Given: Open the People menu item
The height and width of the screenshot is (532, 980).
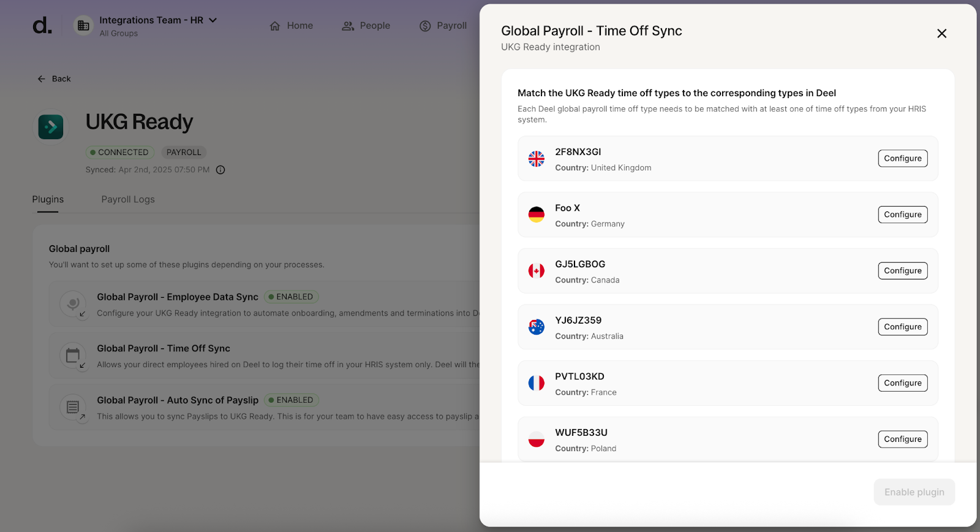Looking at the screenshot, I should pyautogui.click(x=366, y=26).
